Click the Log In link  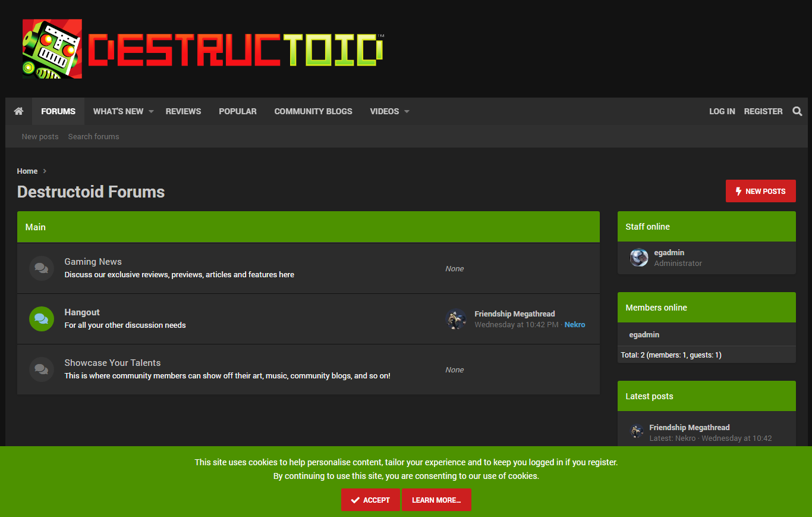tap(722, 111)
